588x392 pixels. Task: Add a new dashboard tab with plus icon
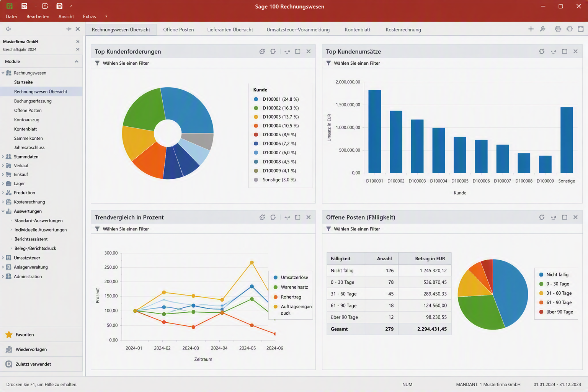click(531, 29)
